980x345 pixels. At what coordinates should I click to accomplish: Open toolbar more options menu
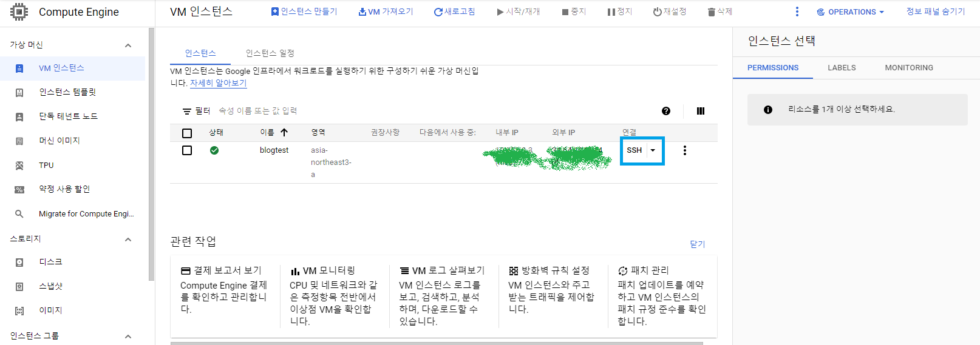[x=797, y=12]
